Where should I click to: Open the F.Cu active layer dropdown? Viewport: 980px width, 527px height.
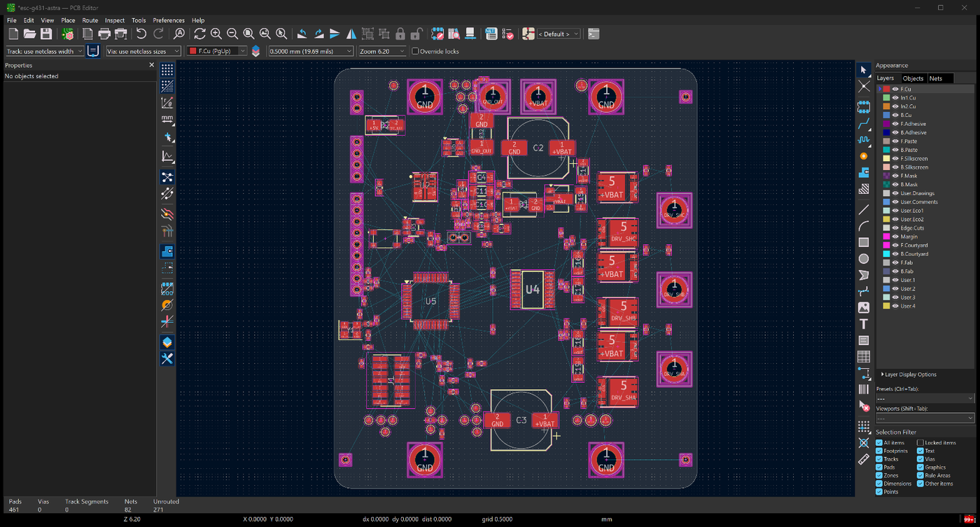click(218, 51)
